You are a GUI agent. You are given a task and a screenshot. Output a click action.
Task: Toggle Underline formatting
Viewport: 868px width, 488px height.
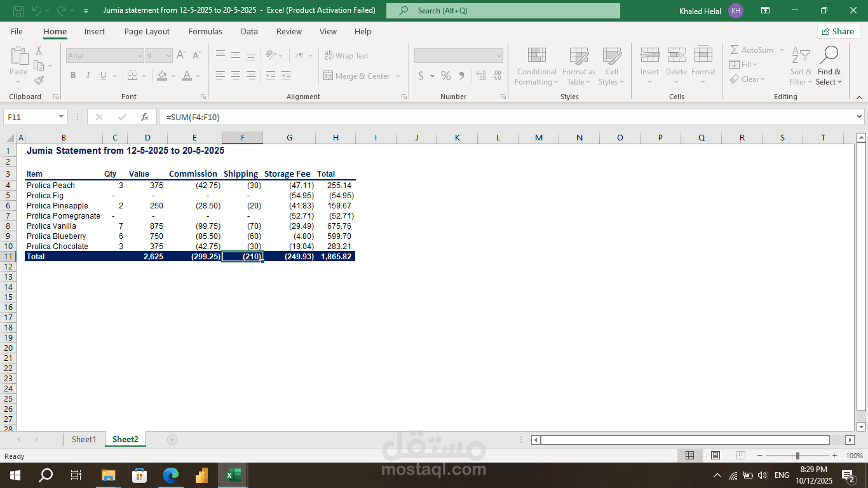pos(103,76)
